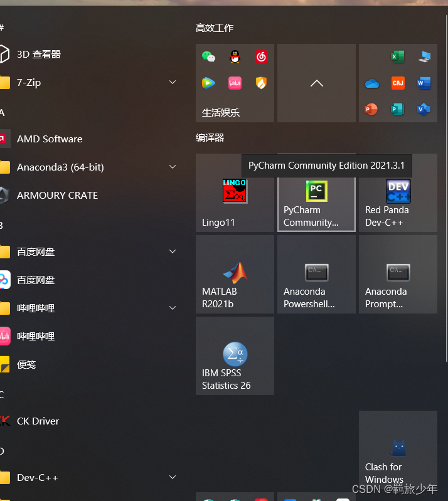The height and width of the screenshot is (501, 448).
Task: Launch Word from the office folder tile
Action: click(424, 83)
